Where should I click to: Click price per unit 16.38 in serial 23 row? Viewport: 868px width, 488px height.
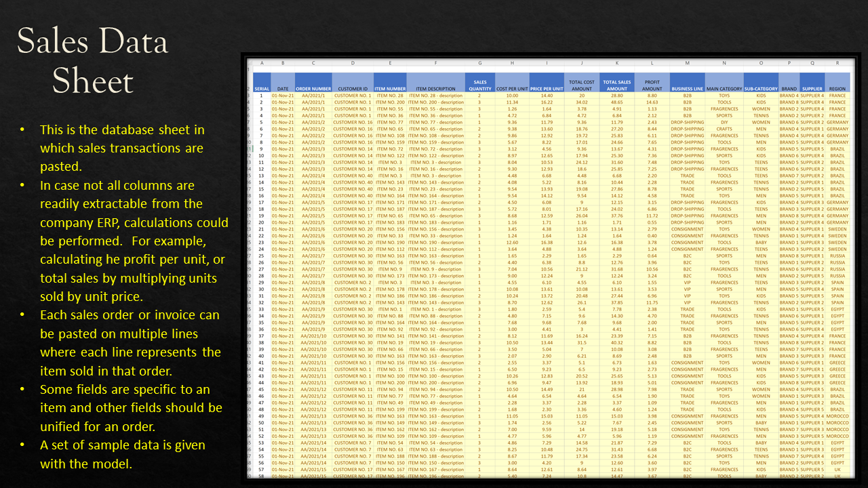[547, 242]
